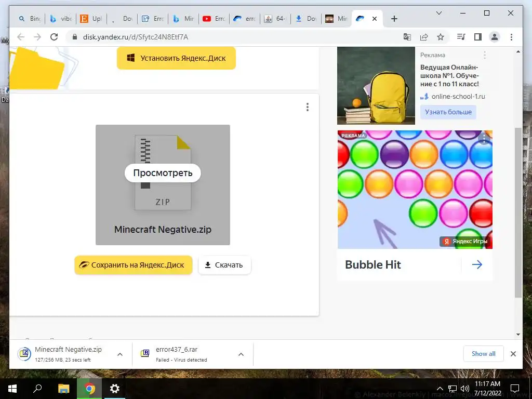Click the Bubble Hit game thumbnail
Image resolution: width=532 pixels, height=399 pixels.
(415, 190)
